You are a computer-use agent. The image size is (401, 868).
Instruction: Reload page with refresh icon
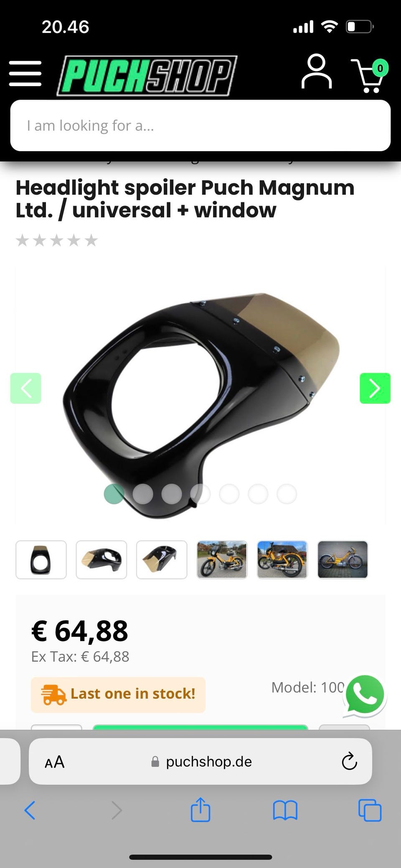pos(349,761)
